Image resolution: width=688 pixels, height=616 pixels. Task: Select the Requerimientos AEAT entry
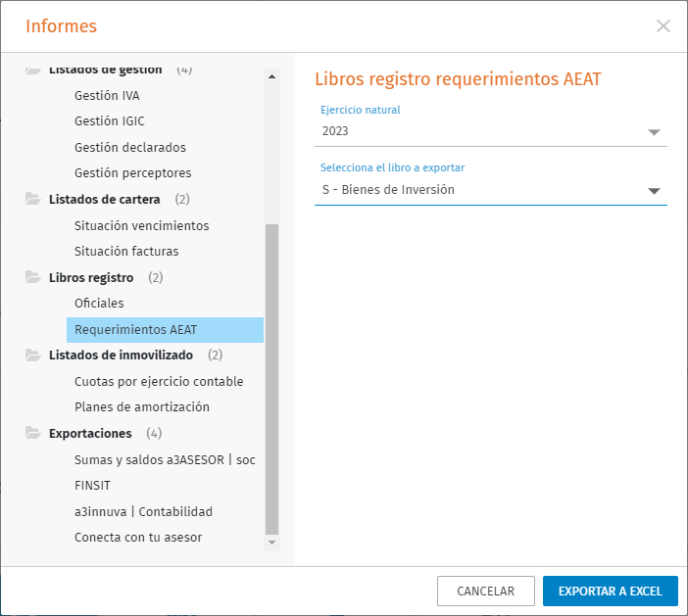(x=165, y=330)
